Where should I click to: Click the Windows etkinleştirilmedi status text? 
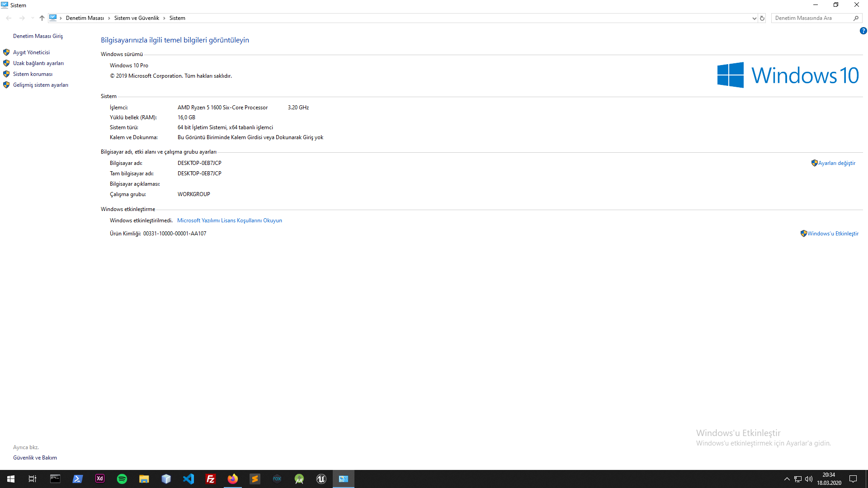(x=141, y=221)
